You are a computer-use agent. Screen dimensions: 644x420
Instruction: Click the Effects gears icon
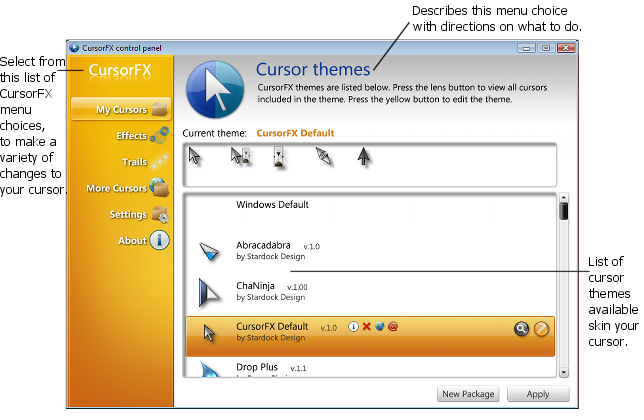pyautogui.click(x=159, y=135)
